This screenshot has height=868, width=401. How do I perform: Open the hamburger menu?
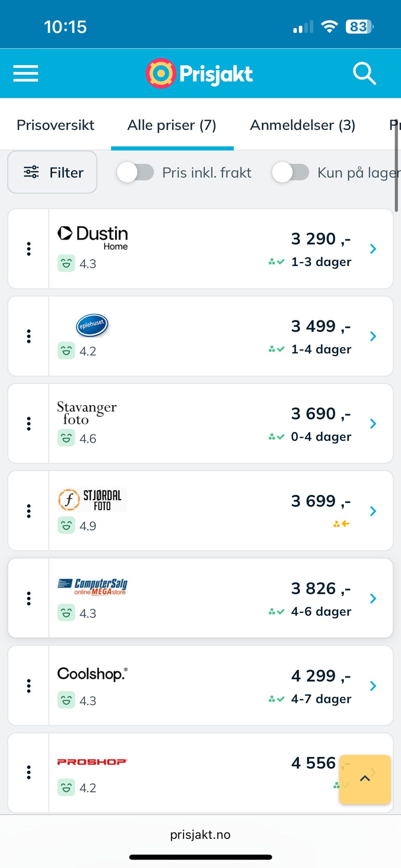[x=25, y=74]
